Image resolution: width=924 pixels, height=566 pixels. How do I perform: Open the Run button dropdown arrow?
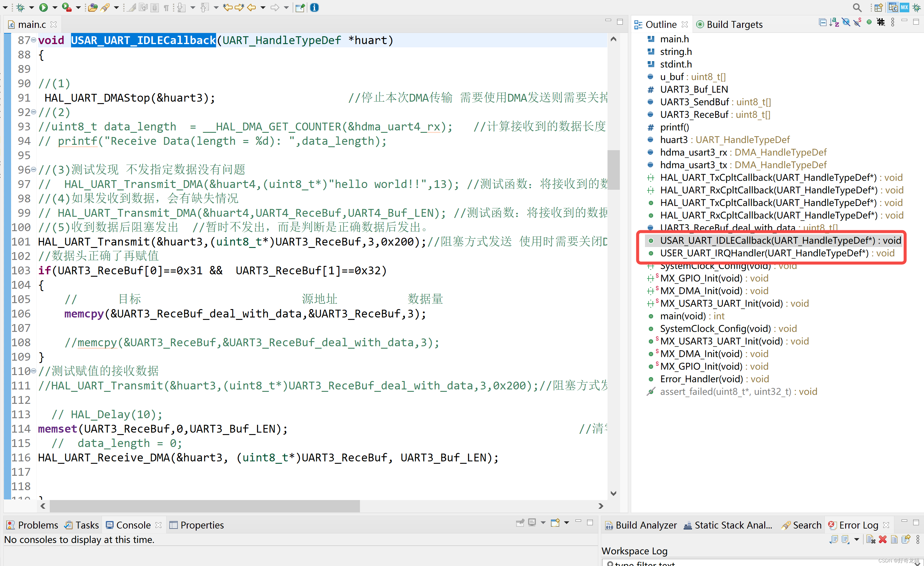point(55,7)
